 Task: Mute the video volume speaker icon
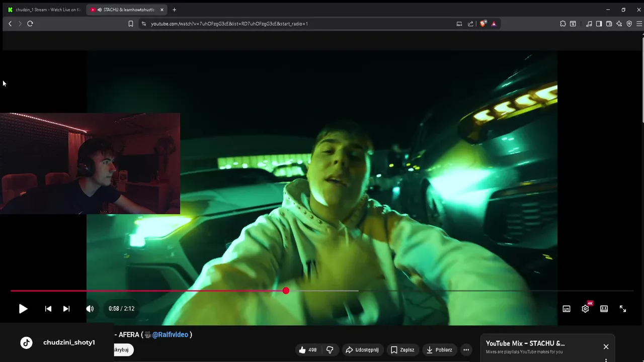pyautogui.click(x=90, y=309)
